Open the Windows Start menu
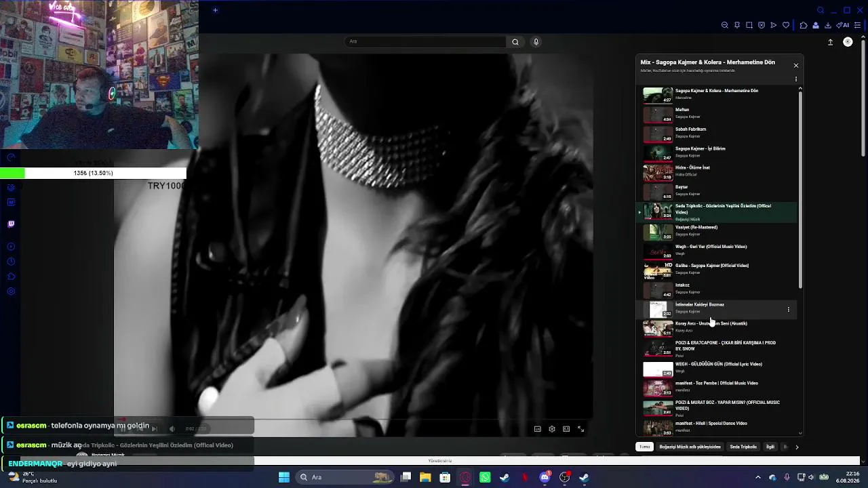 (x=284, y=477)
